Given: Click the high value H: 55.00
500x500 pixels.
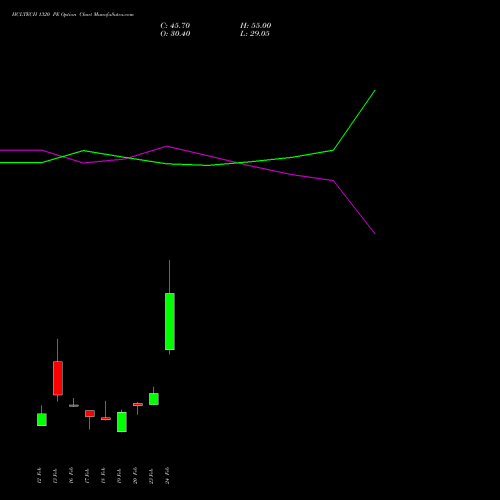Looking at the screenshot, I should click(255, 26).
